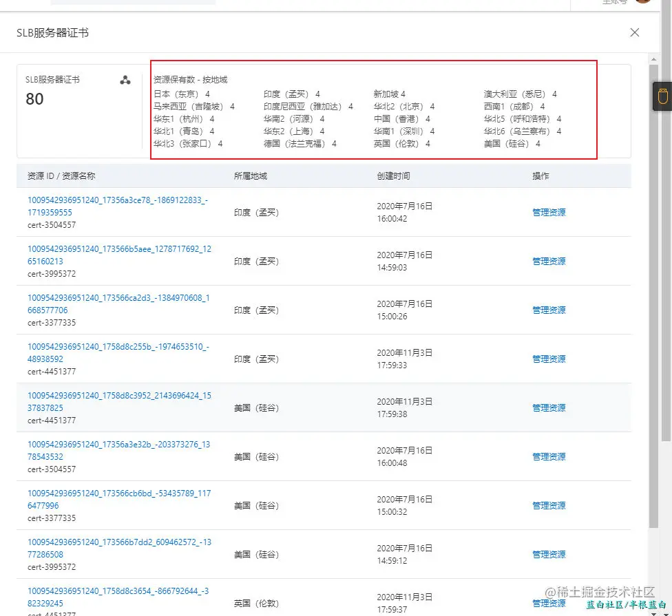Screen dimensions: 672x616
Task: Click the 资源 ID / 资源名称 column header
Action: coord(61,176)
